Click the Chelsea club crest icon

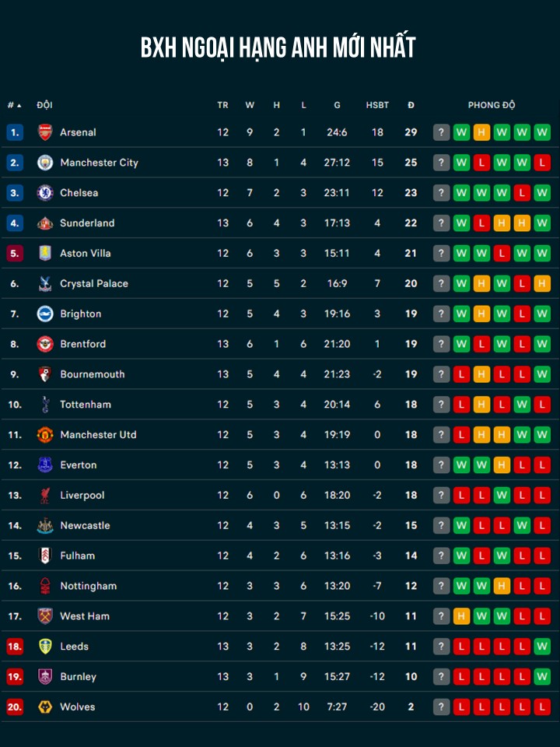pos(45,193)
